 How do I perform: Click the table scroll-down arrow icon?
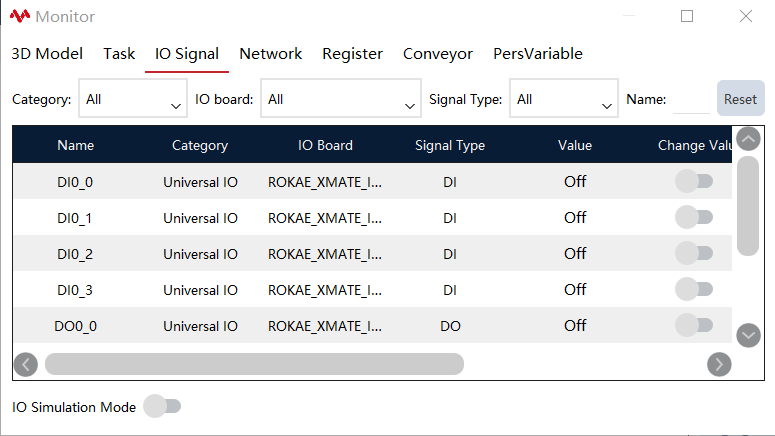click(x=748, y=336)
